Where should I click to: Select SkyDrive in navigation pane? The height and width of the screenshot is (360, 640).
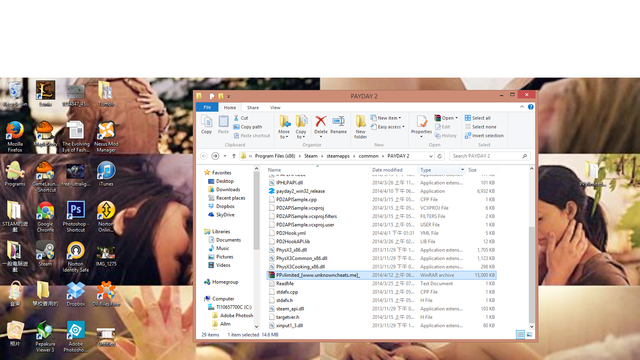pyautogui.click(x=225, y=215)
